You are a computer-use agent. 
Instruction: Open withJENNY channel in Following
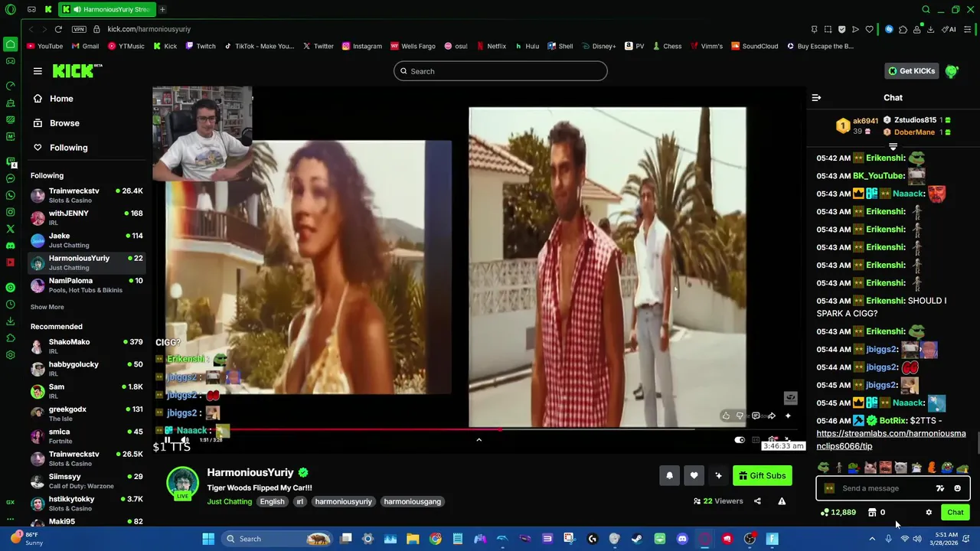tap(87, 217)
